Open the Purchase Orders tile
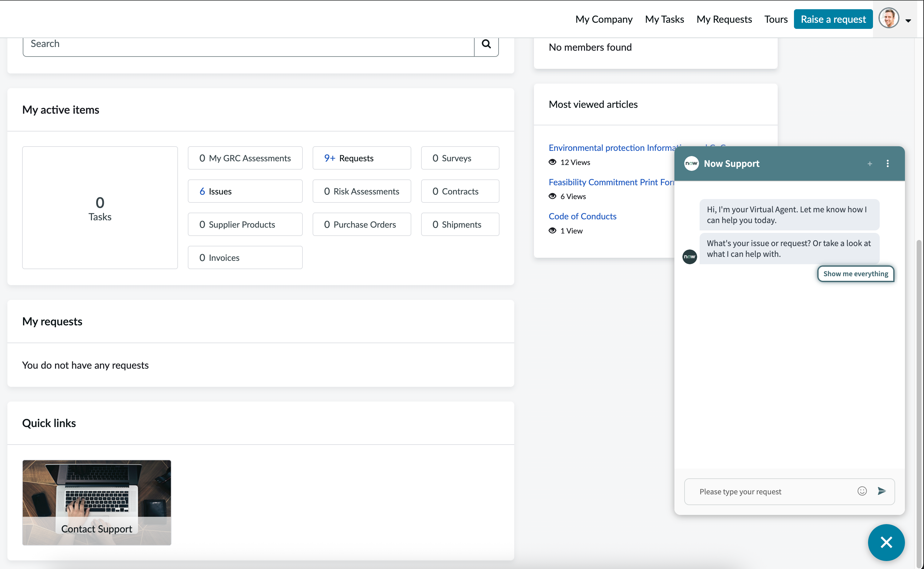The width and height of the screenshot is (924, 569). pyautogui.click(x=361, y=224)
